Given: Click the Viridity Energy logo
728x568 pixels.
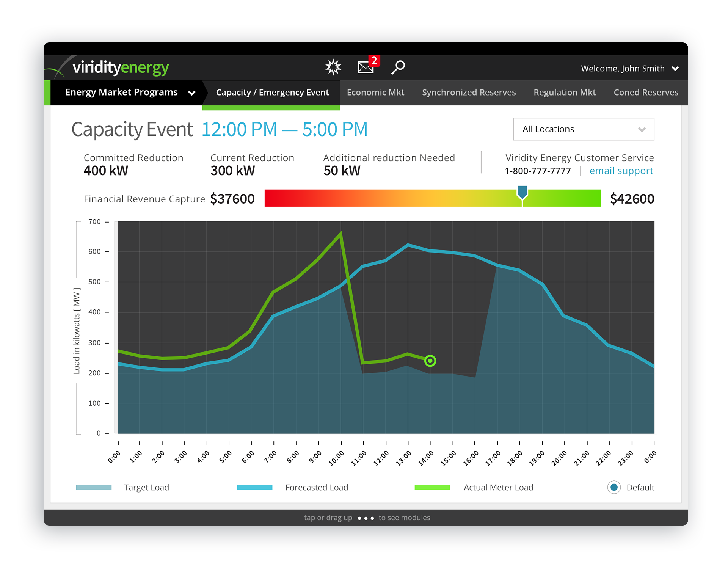Looking at the screenshot, I should [x=120, y=68].
